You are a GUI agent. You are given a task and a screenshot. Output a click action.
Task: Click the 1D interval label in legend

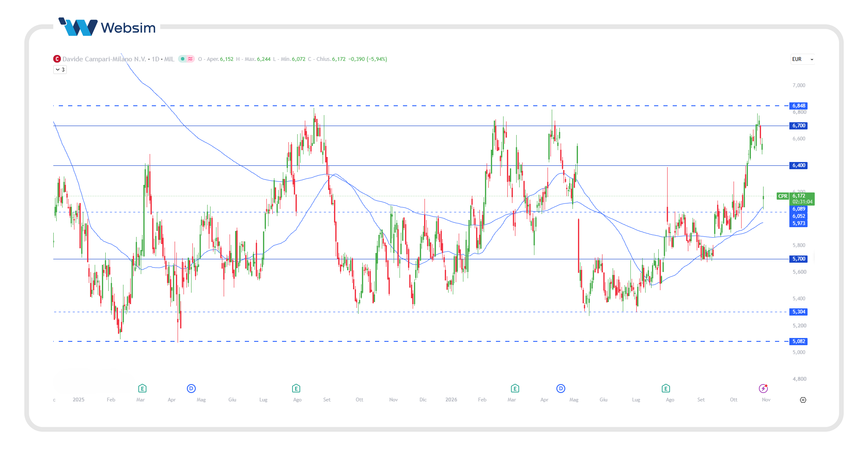point(156,59)
